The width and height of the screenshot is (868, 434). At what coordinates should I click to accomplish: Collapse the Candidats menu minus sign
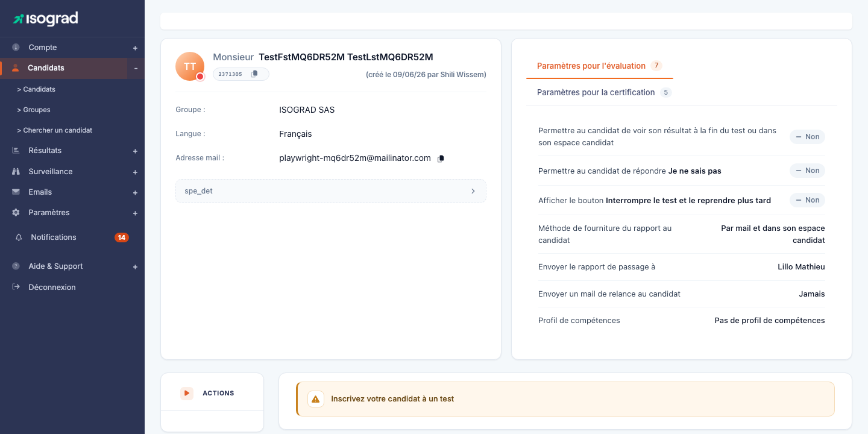(136, 68)
